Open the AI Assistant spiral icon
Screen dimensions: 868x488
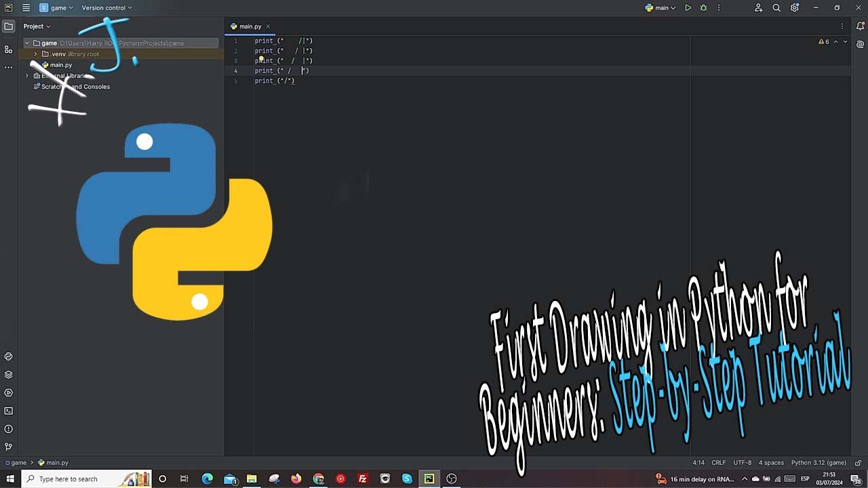[860, 45]
